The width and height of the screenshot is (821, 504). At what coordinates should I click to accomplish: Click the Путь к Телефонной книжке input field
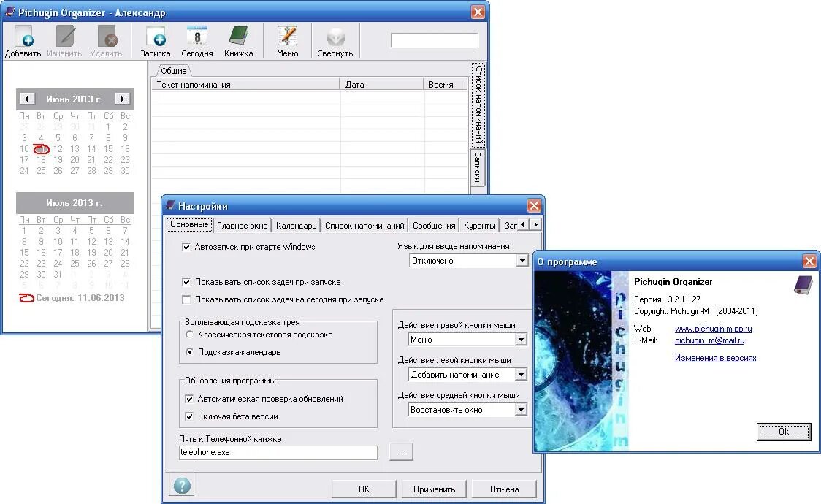click(278, 452)
